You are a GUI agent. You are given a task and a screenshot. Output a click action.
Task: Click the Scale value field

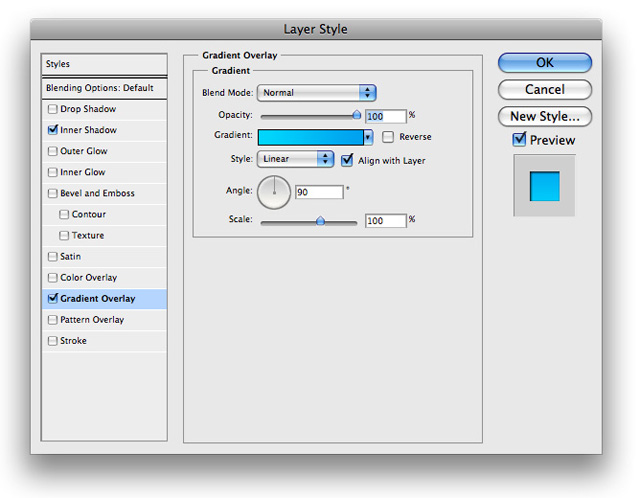[x=386, y=221]
